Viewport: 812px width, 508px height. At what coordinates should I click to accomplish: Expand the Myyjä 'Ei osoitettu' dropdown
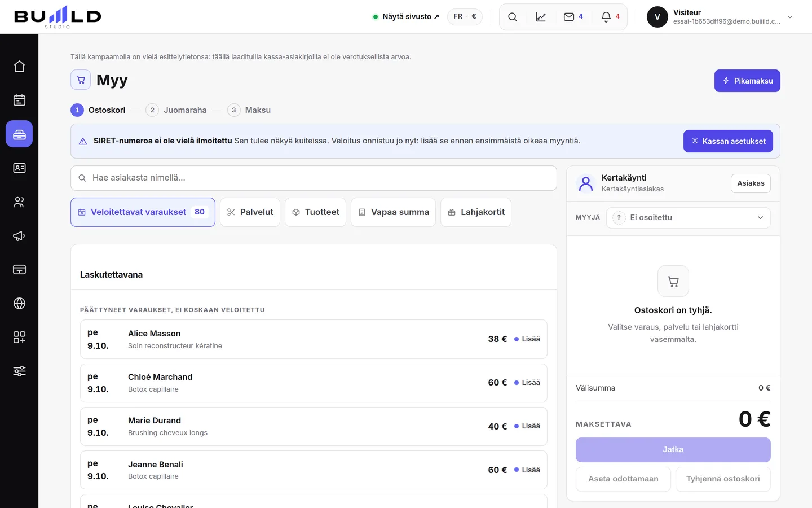coord(688,218)
